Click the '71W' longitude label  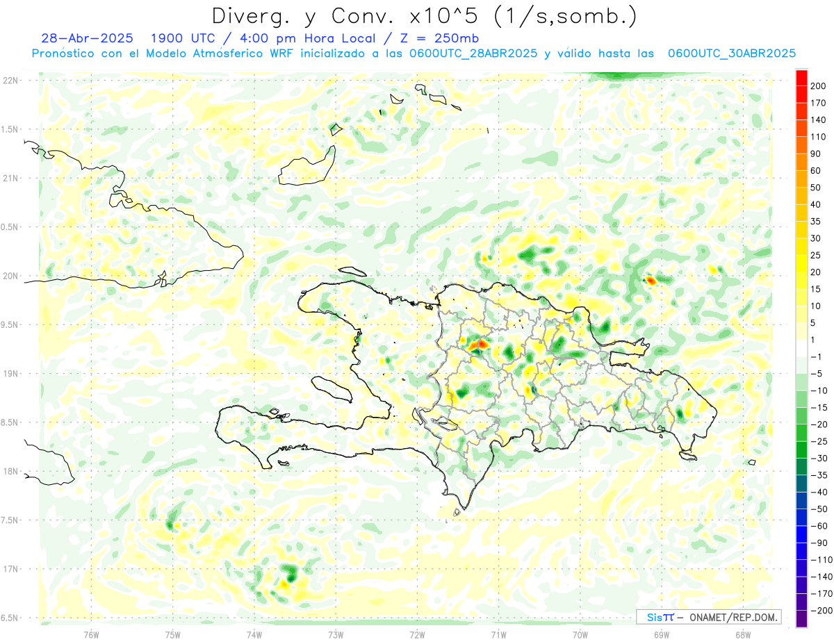(498, 634)
